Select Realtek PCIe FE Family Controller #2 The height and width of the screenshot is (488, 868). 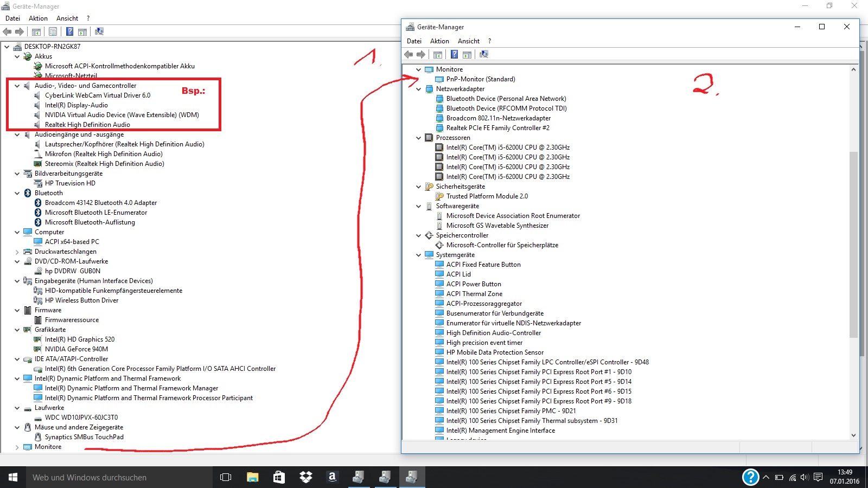pos(498,128)
